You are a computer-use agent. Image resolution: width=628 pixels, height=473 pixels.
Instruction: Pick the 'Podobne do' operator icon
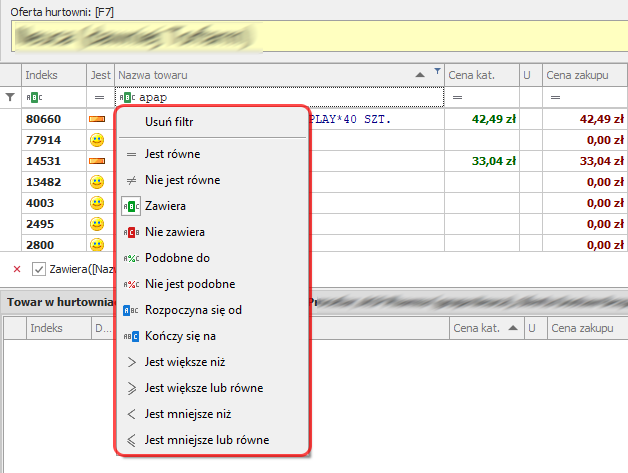[x=131, y=258]
